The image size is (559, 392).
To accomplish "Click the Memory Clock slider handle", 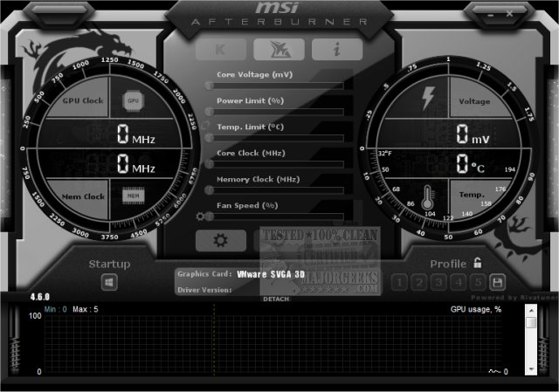I will [x=210, y=190].
